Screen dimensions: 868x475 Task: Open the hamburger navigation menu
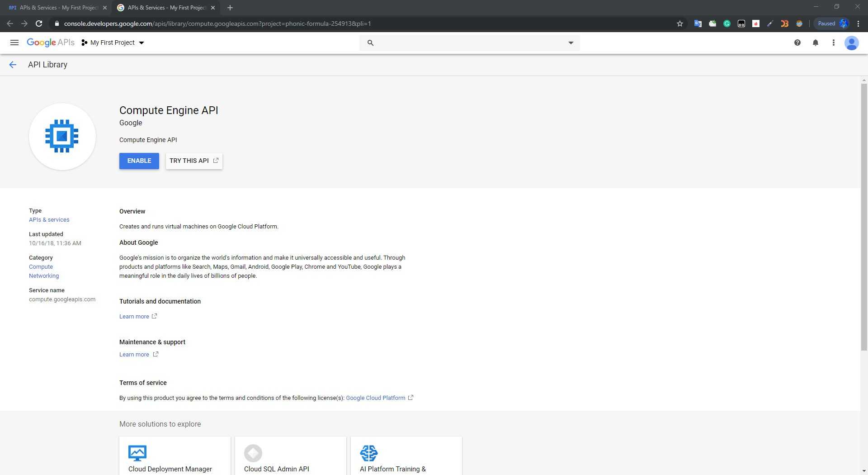tap(14, 43)
